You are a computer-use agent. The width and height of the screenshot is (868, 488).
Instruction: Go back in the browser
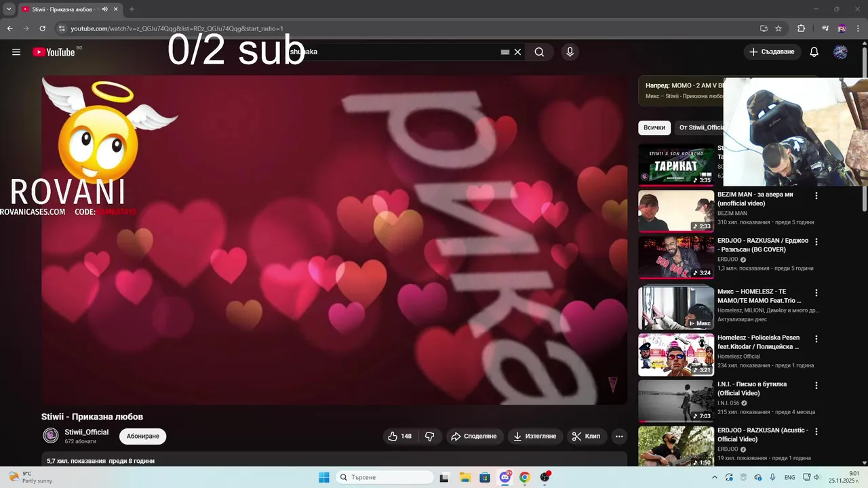9,28
